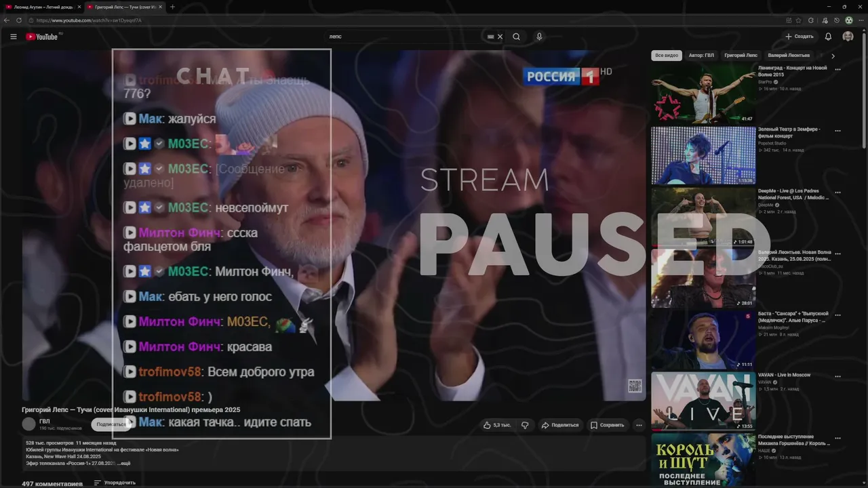This screenshot has height=488, width=868.
Task: Like the video showing 5,3 тыс.
Action: (497, 425)
